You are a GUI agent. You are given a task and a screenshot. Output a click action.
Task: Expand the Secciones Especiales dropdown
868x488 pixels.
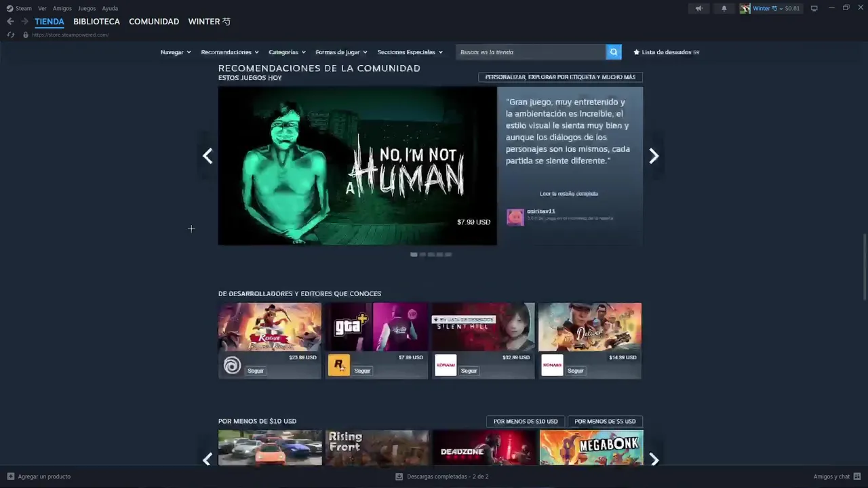(410, 52)
